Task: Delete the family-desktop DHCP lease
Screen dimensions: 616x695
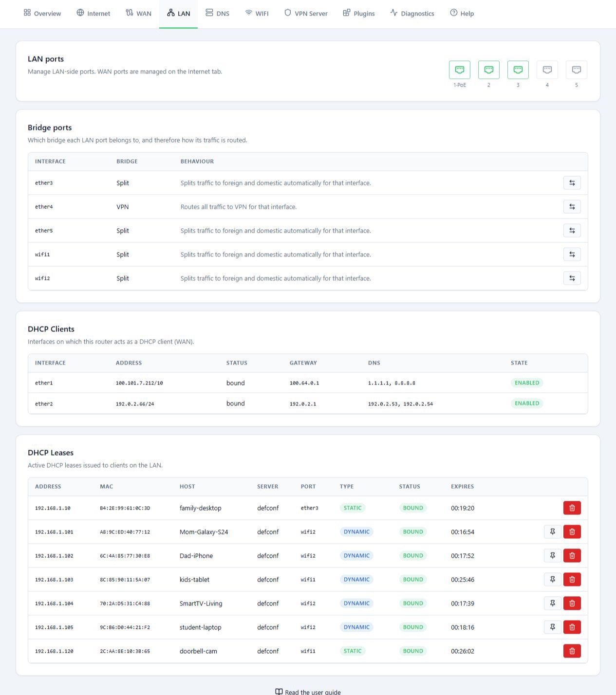Action: (x=572, y=508)
